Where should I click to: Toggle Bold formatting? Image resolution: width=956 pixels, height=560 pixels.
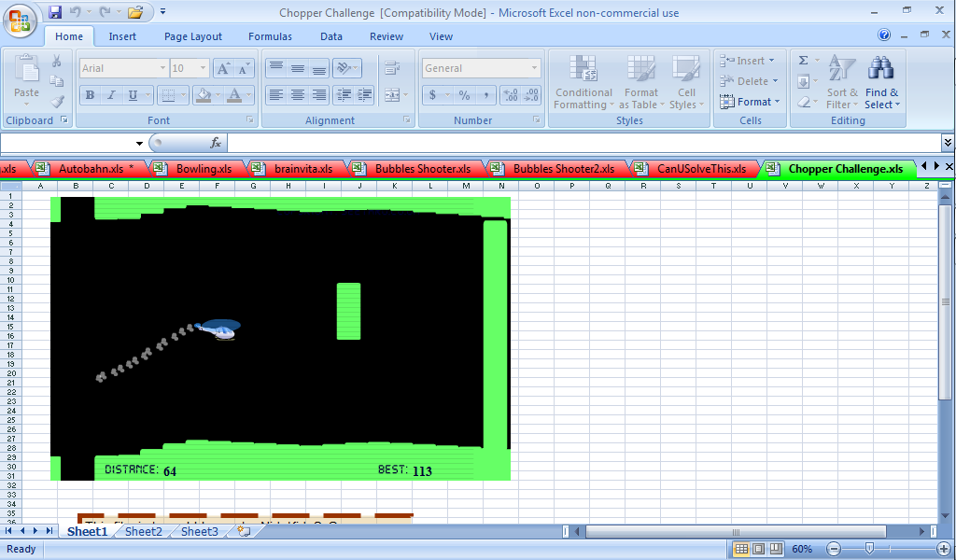click(x=91, y=95)
